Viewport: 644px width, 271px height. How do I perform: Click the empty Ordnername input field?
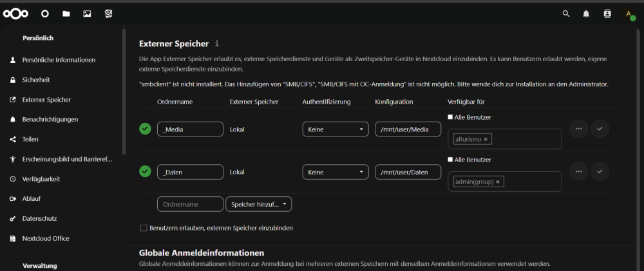point(190,204)
